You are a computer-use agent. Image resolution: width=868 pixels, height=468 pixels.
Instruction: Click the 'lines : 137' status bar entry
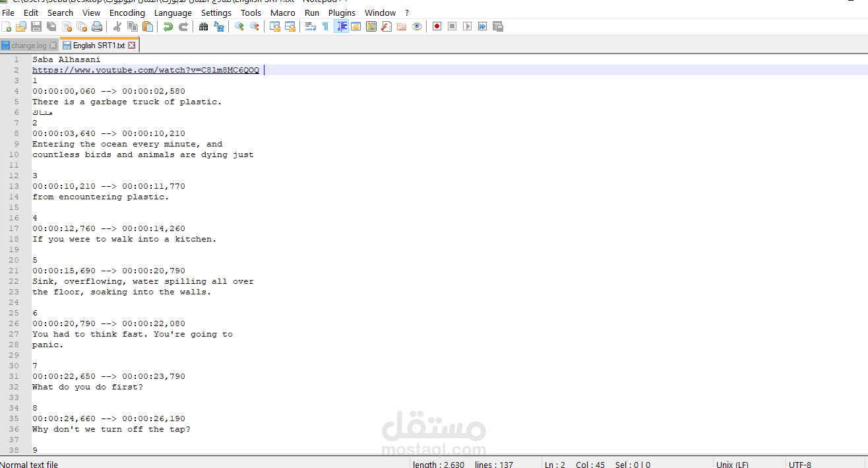point(493,465)
